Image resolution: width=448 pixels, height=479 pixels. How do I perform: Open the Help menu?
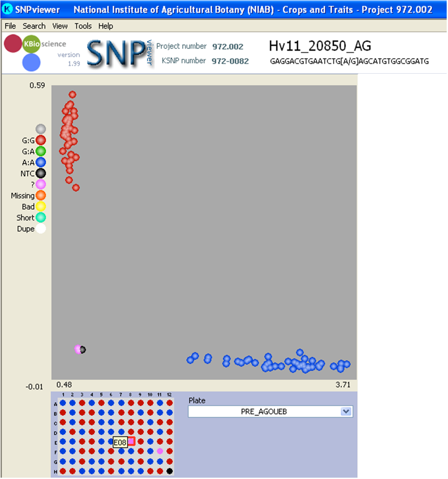pos(106,26)
